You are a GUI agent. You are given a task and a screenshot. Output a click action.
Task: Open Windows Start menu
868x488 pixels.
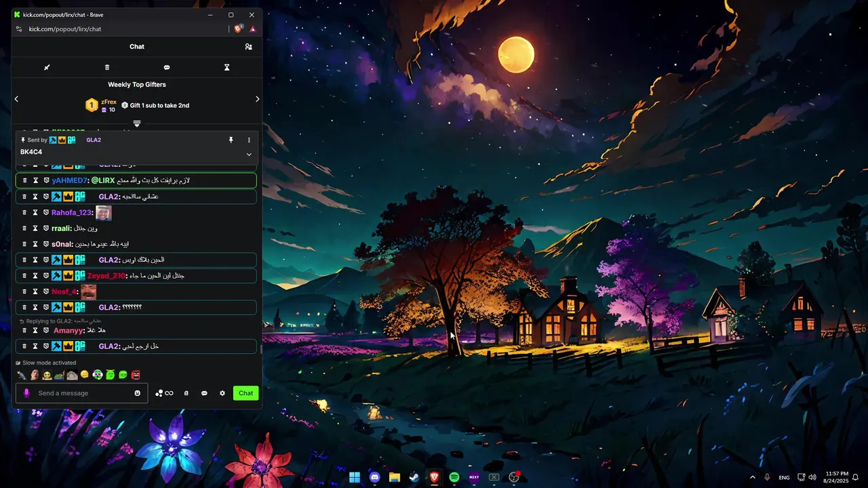pyautogui.click(x=355, y=477)
